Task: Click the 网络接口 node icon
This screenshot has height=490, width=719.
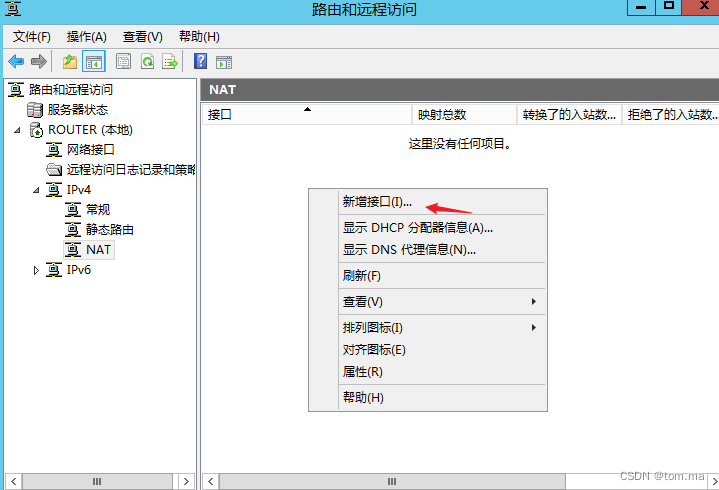Action: tap(54, 150)
